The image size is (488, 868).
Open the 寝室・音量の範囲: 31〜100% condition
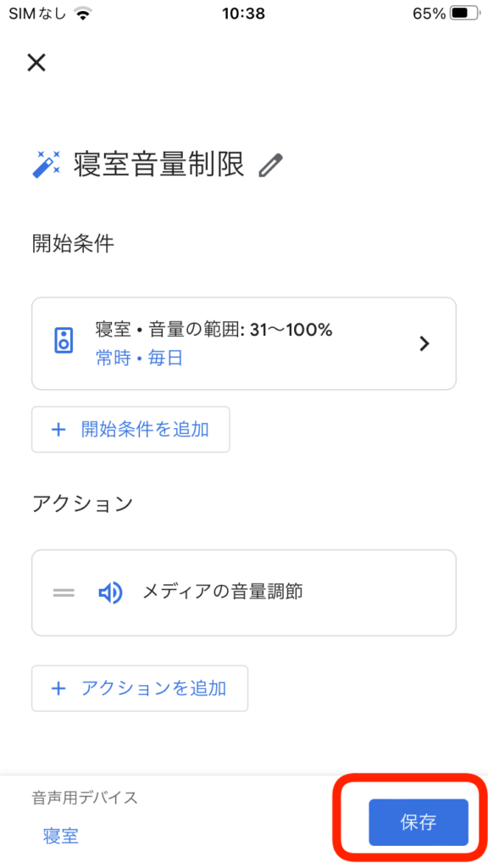point(244,344)
